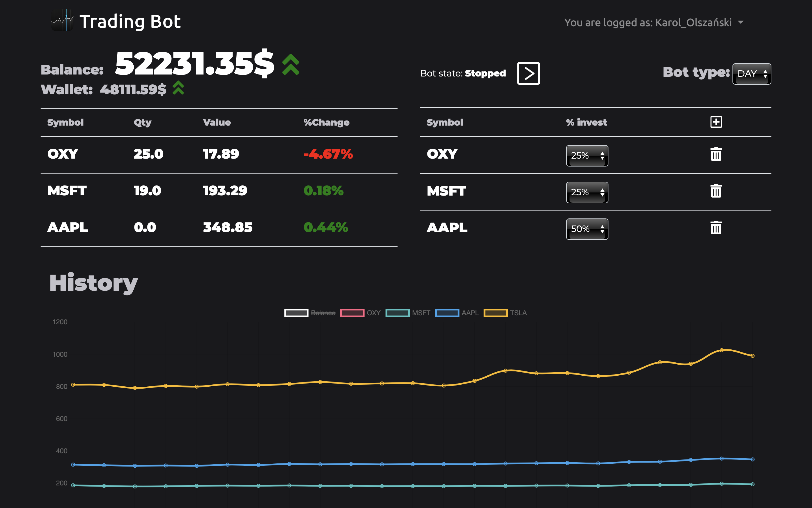Viewport: 812px width, 508px height.
Task: Click the 0.18% change value
Action: coord(323,190)
